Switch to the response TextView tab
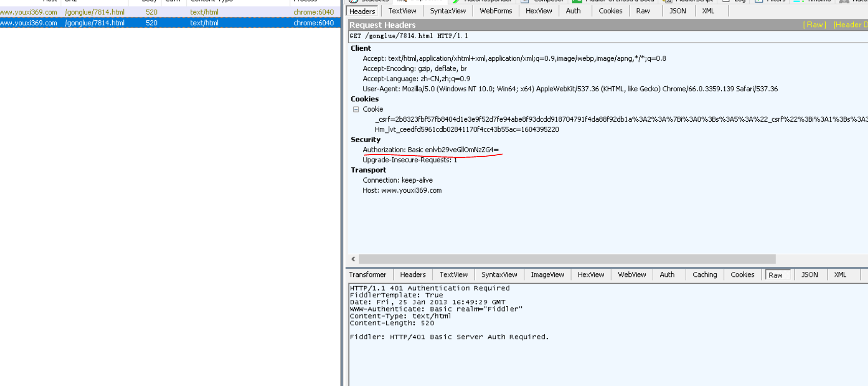The width and height of the screenshot is (868, 386). click(x=453, y=275)
